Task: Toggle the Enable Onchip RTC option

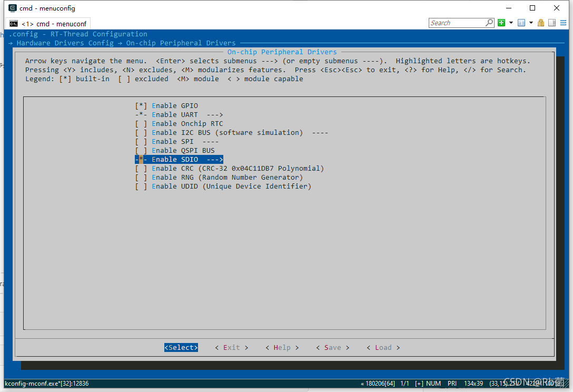Action: click(x=179, y=124)
